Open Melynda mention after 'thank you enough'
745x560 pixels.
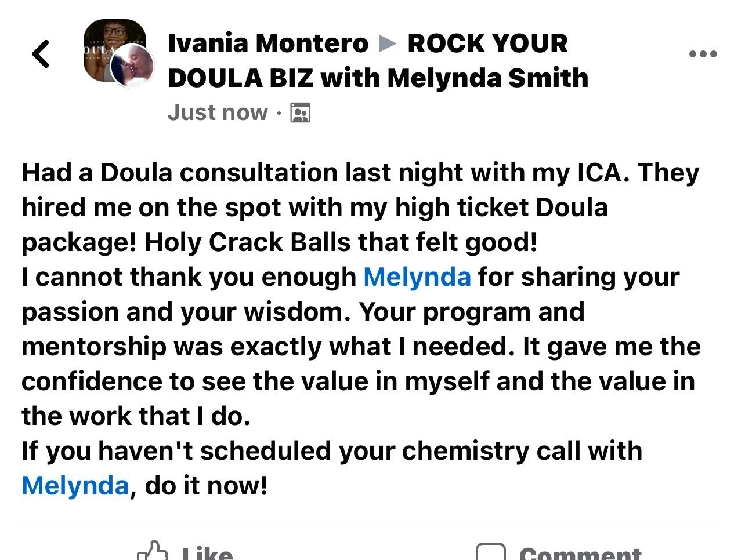(x=417, y=277)
